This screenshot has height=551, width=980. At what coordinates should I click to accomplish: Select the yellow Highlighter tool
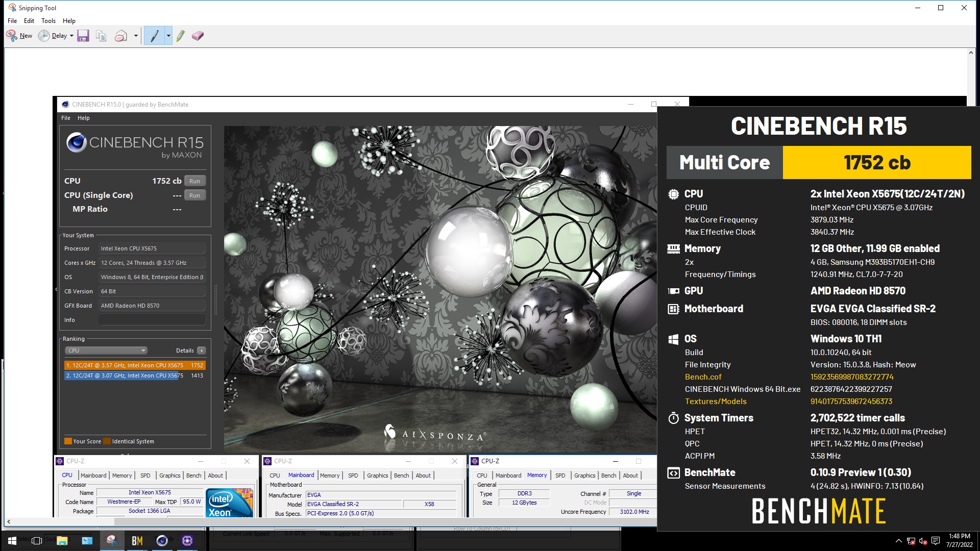coord(180,36)
